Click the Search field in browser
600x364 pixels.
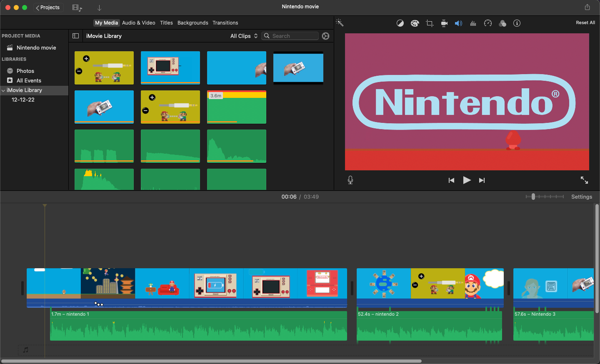[290, 36]
